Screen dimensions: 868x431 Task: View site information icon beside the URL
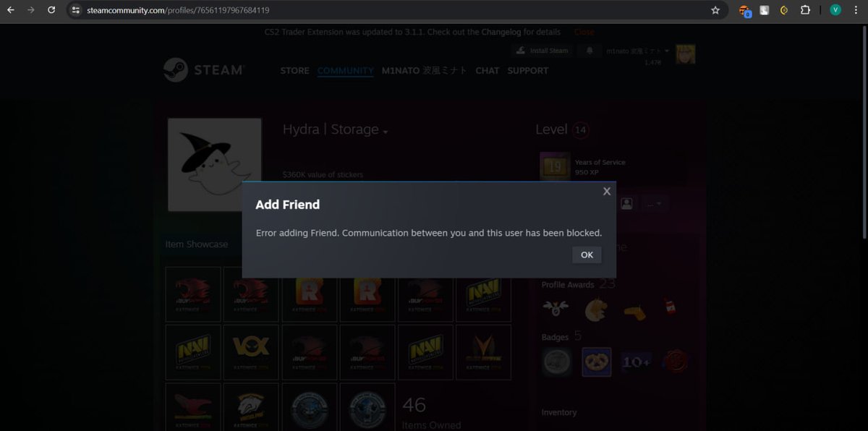pyautogui.click(x=76, y=10)
